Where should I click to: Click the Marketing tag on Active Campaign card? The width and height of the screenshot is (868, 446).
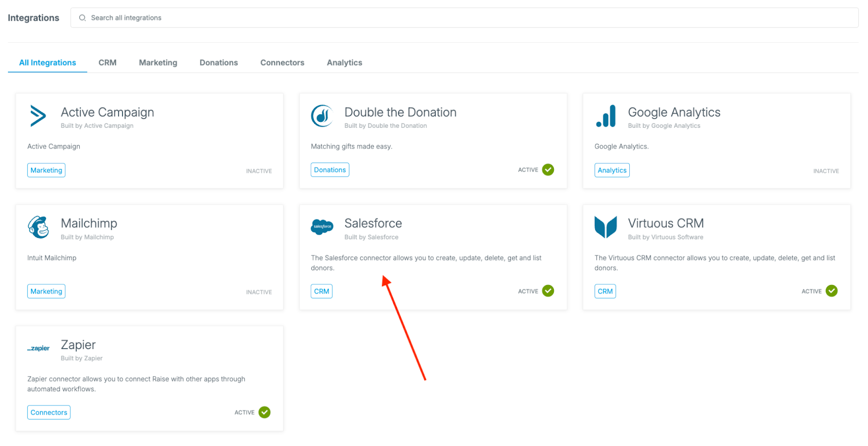coord(46,170)
